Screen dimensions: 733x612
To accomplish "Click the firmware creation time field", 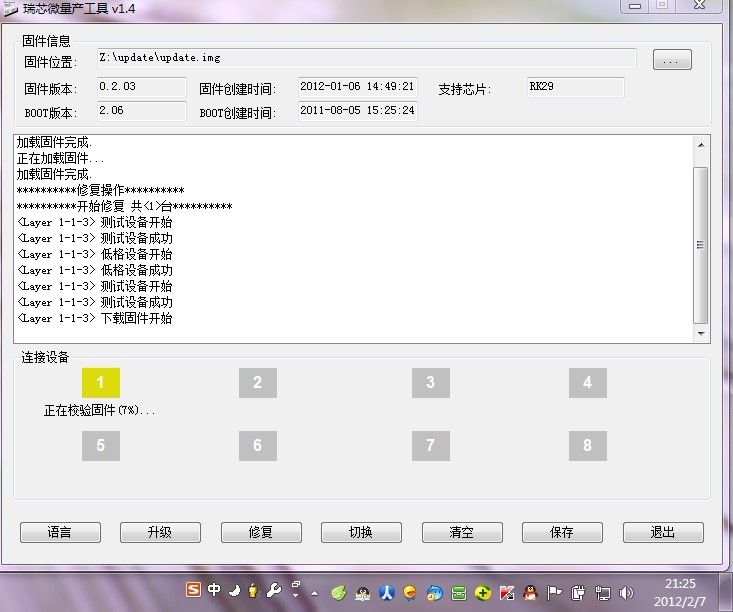I will click(358, 87).
